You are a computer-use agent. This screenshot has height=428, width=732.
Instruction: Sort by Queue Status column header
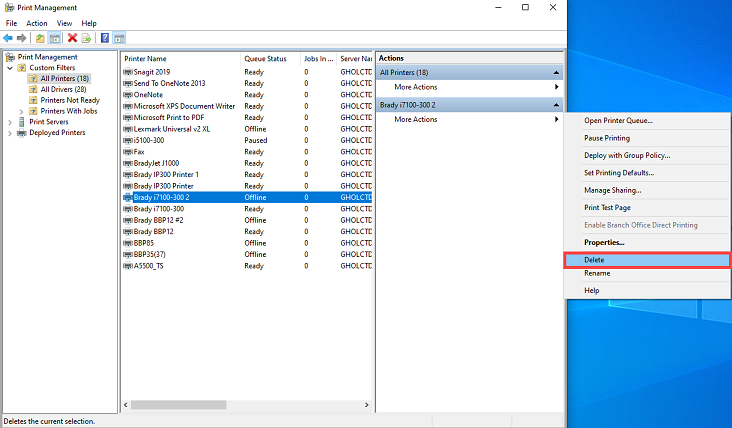pyautogui.click(x=265, y=59)
